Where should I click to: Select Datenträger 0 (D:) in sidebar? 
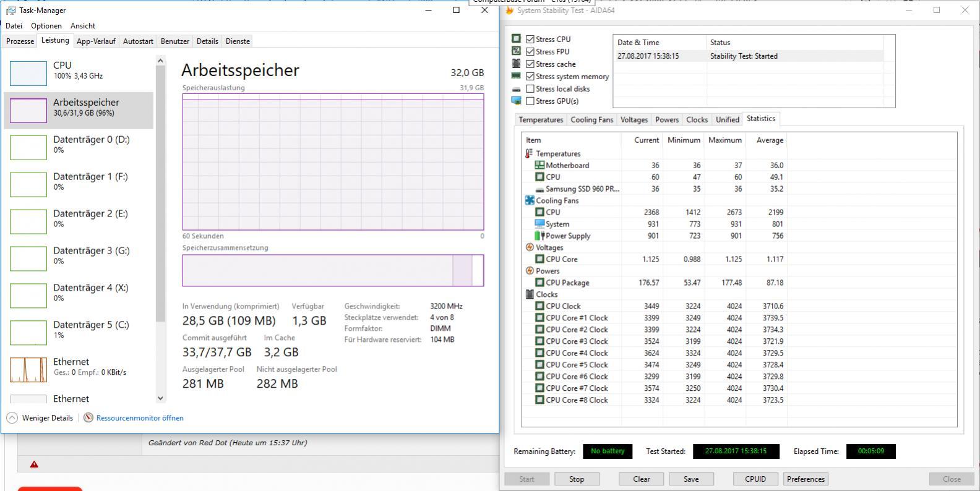tap(79, 148)
